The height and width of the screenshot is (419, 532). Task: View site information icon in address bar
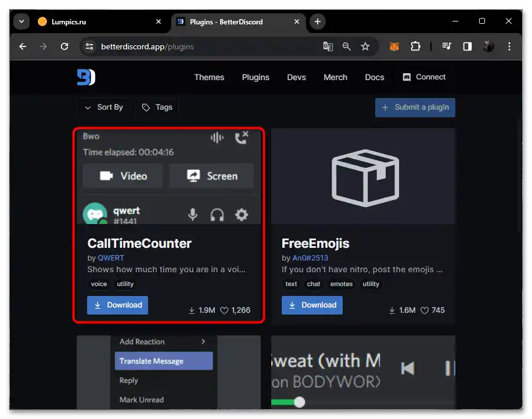[x=89, y=46]
